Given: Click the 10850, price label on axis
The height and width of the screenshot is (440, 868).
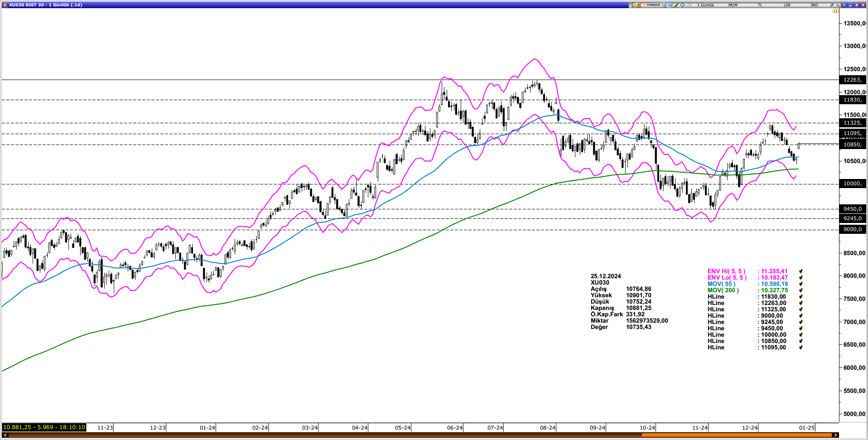Looking at the screenshot, I should click(x=853, y=145).
